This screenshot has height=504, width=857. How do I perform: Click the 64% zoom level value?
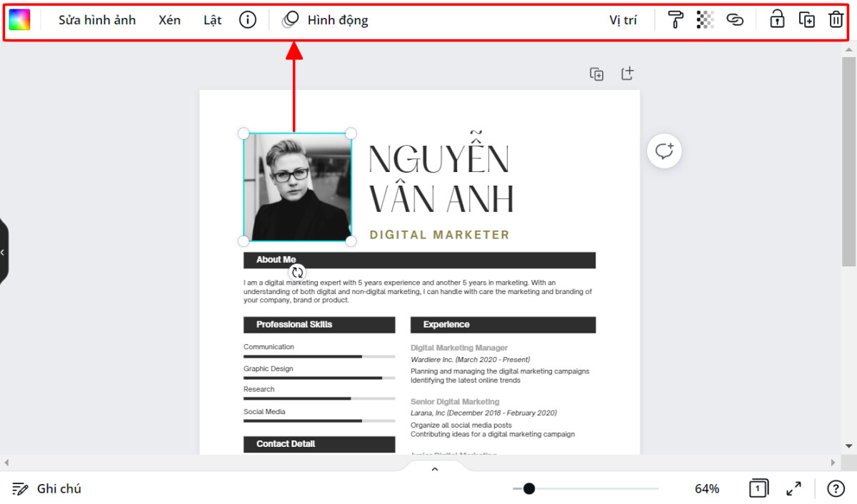pyautogui.click(x=707, y=489)
